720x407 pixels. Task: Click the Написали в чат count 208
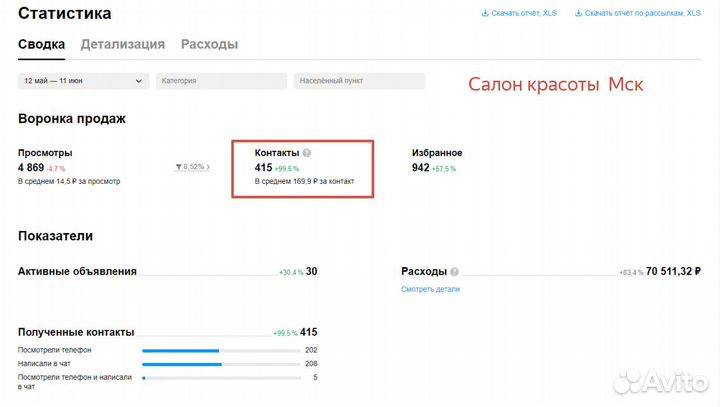(x=311, y=364)
